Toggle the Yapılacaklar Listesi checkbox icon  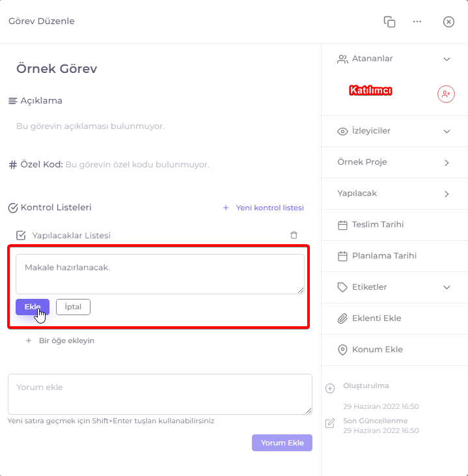pyautogui.click(x=21, y=235)
